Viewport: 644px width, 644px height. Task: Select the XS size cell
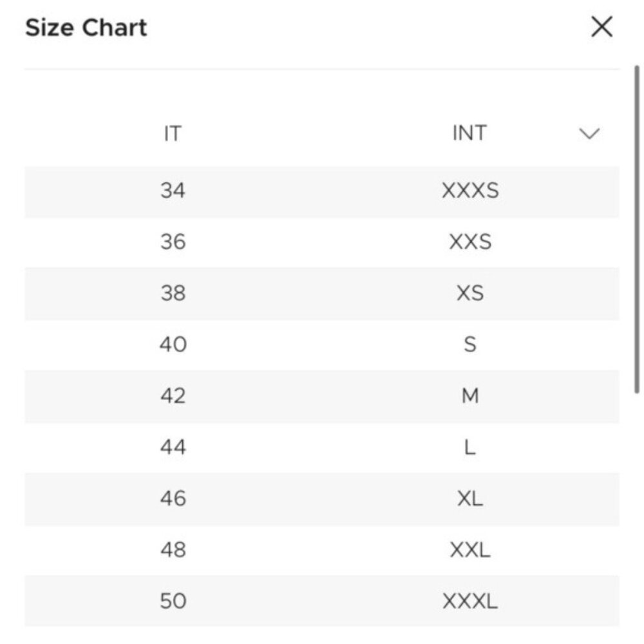coord(470,293)
